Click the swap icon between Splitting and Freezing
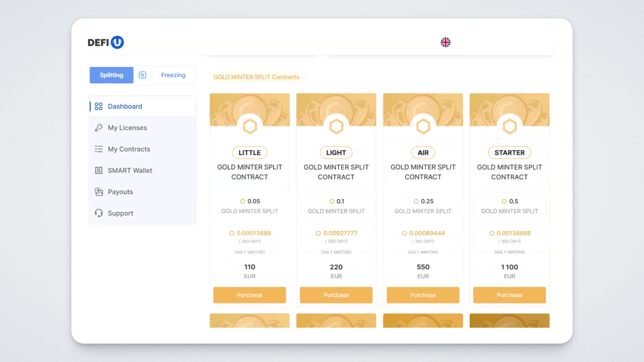Screen dimensions: 644x362 click(x=142, y=75)
